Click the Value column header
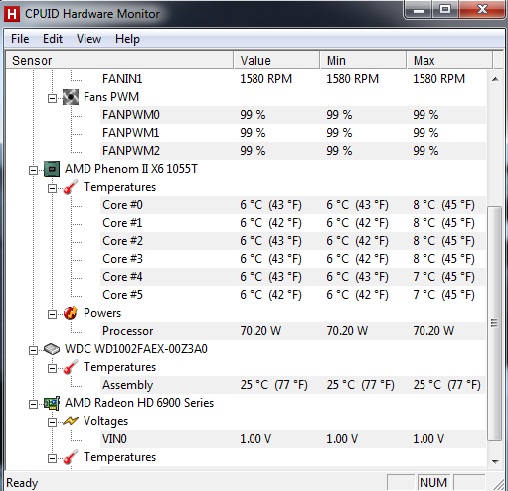Image resolution: width=508 pixels, height=491 pixels. pyautogui.click(x=277, y=60)
